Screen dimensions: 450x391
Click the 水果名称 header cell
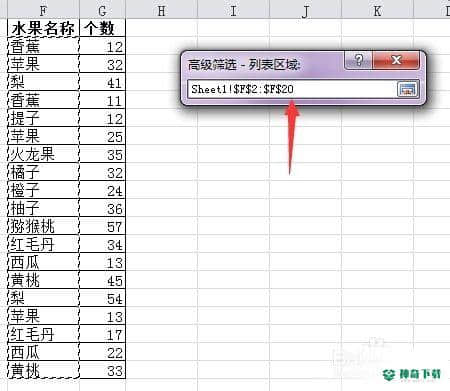(43, 28)
